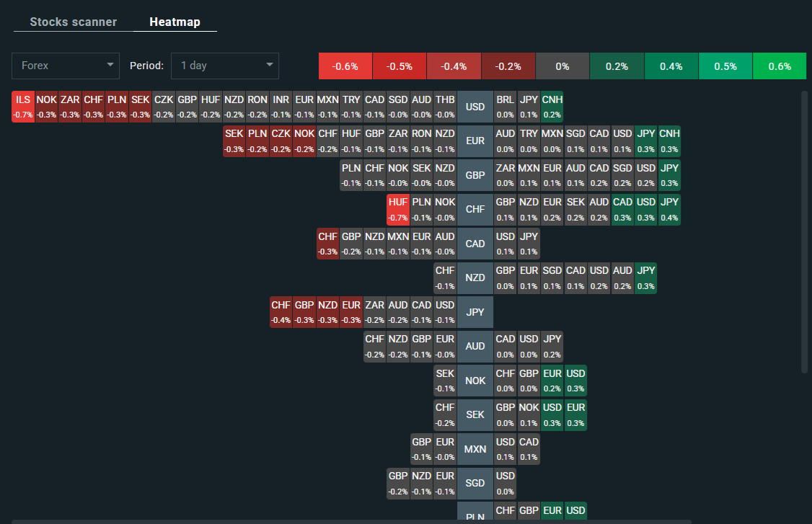
Task: Click the CHF -0.2% tile in AUD row
Action: (374, 347)
